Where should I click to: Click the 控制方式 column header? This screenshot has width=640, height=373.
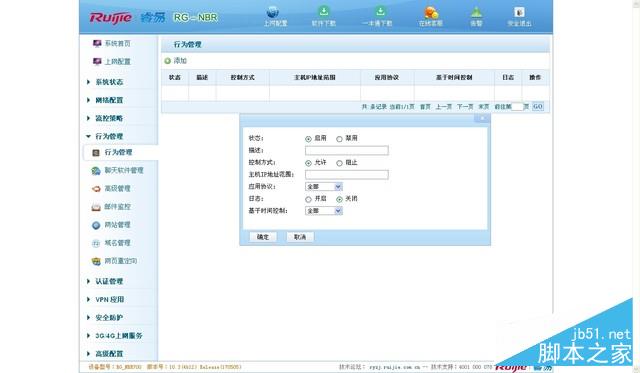point(242,78)
